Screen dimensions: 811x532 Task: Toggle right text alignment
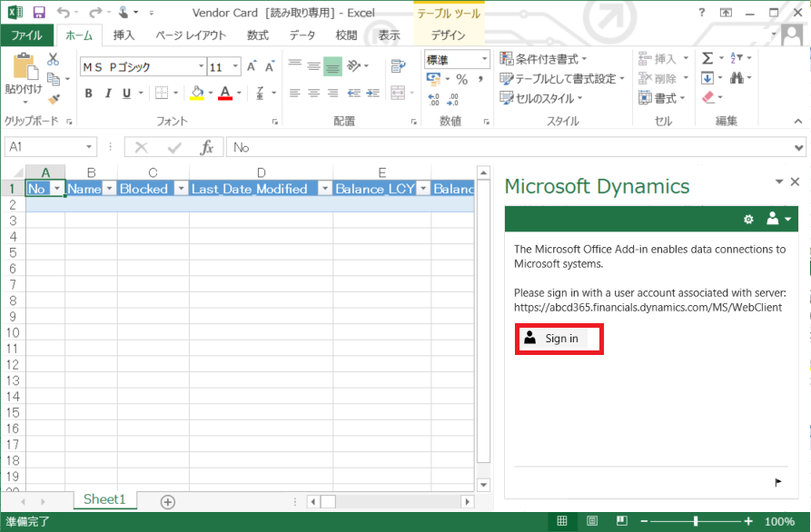pyautogui.click(x=332, y=94)
